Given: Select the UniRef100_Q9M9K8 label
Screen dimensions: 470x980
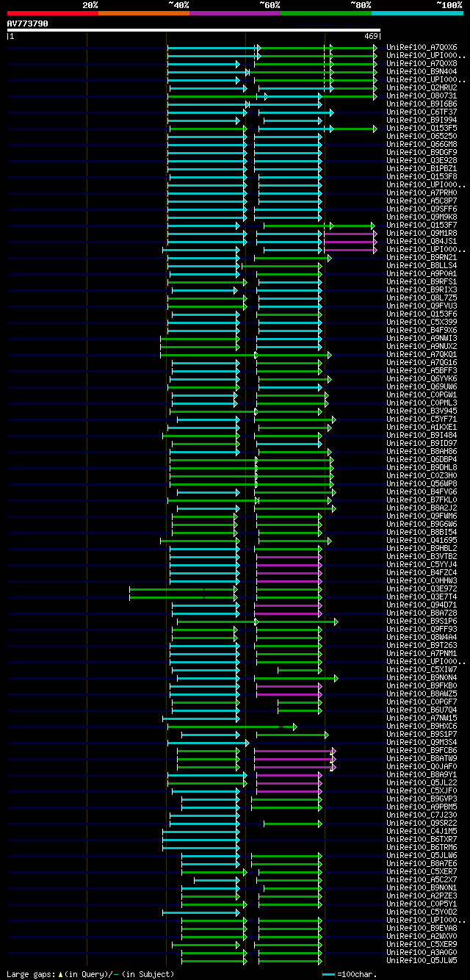Looking at the screenshot, I should pos(422,217).
